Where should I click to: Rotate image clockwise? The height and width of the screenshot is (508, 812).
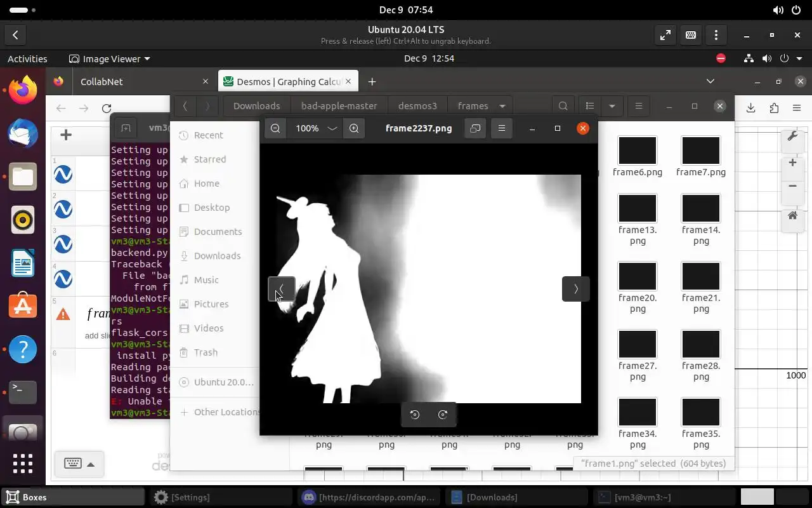pos(443,415)
